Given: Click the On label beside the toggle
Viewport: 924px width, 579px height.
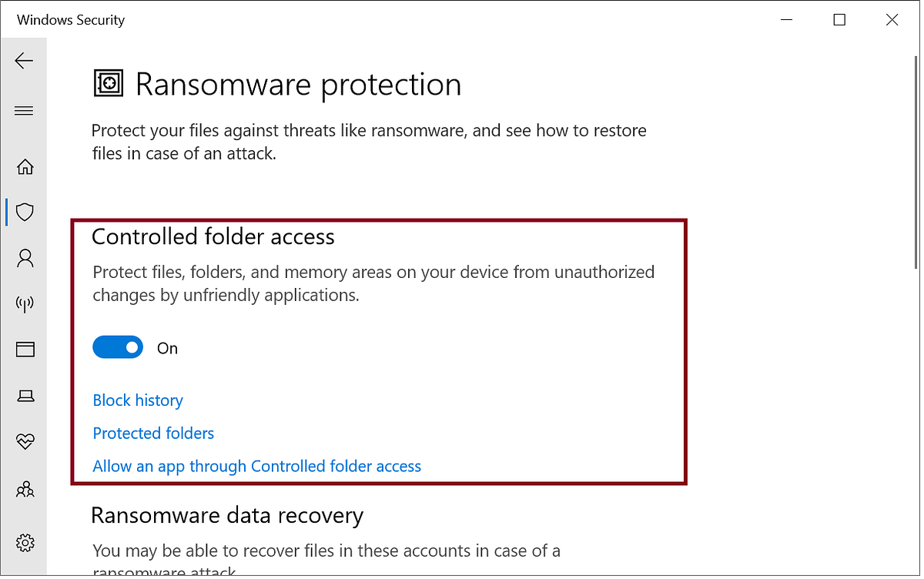Looking at the screenshot, I should click(x=167, y=348).
